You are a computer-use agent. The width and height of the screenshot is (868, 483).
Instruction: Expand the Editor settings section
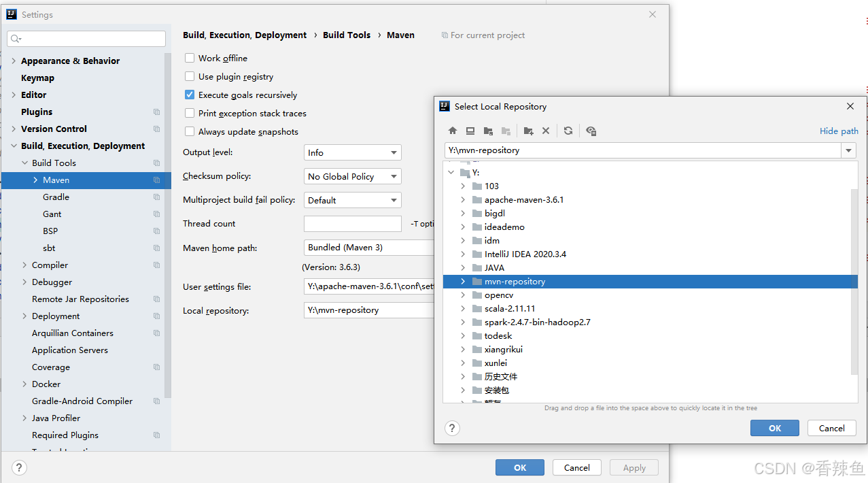(x=14, y=95)
